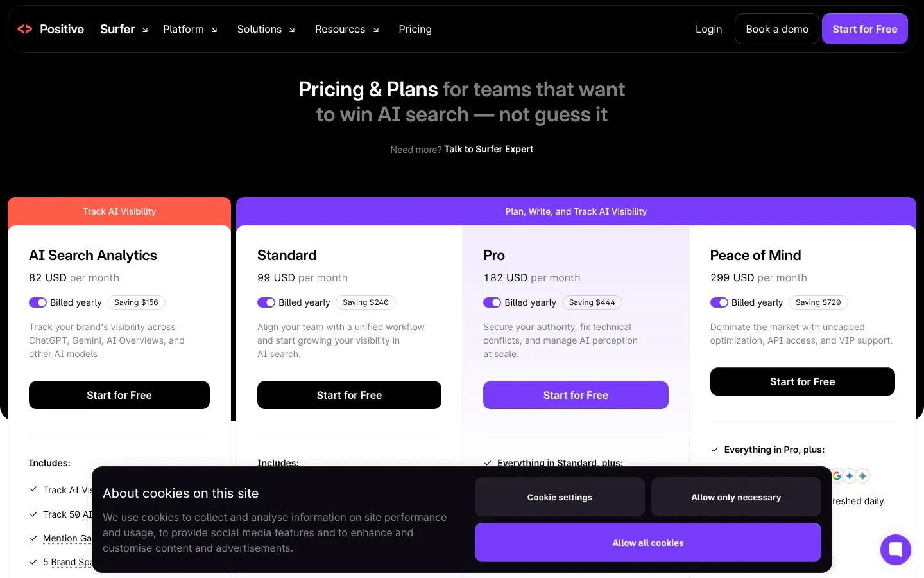This screenshot has width=924, height=578.
Task: Expand the Solutions dropdown
Action: tap(266, 30)
